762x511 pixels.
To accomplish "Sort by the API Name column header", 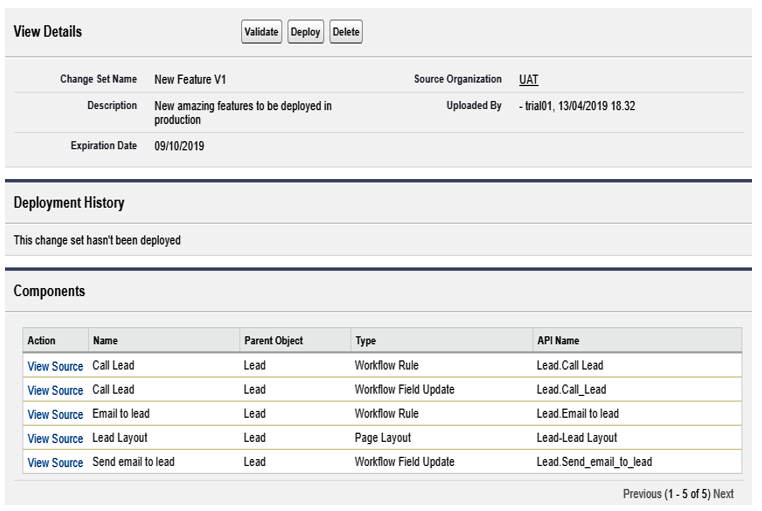I will click(558, 341).
